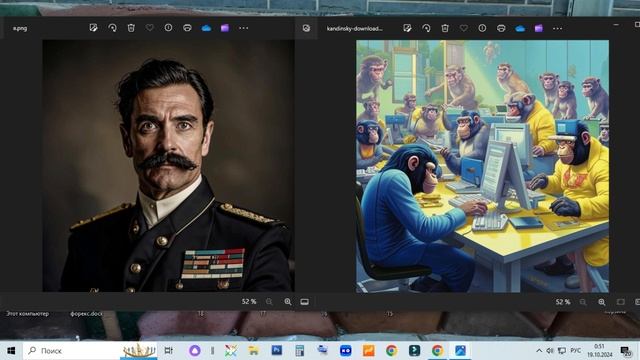Show hidden system tray icons
Screen dimensions: 640x360
[x=539, y=351]
